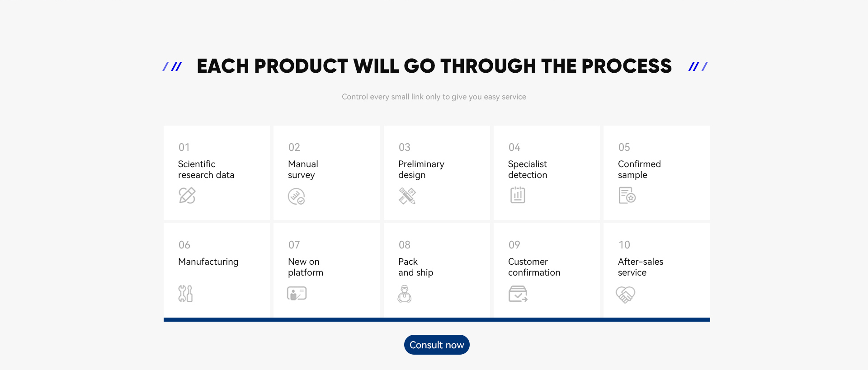Click the Confirmed sample document star icon

click(627, 195)
